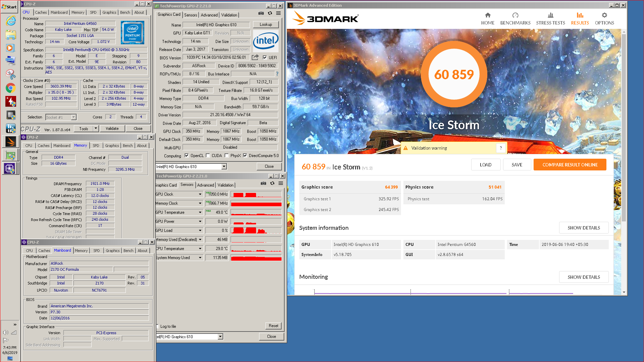Click SHOW DETAILS for System information
The width and height of the screenshot is (644, 362).
coord(584,228)
